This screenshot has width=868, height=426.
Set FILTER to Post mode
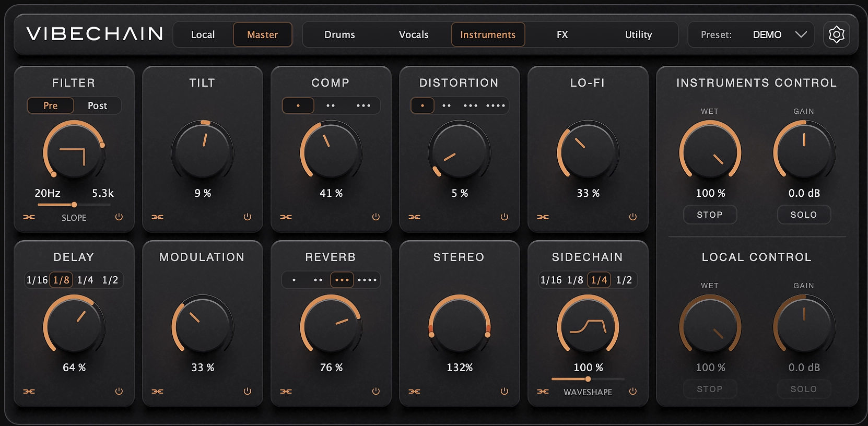pyautogui.click(x=98, y=105)
